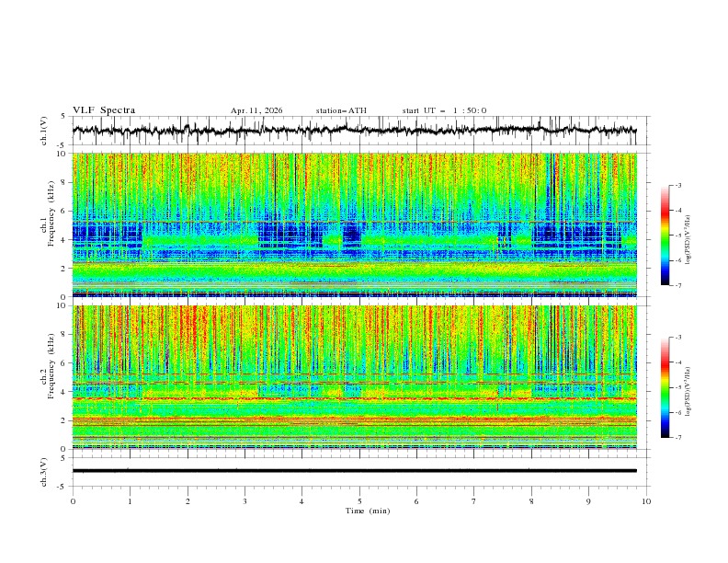
Task: Click the "Time (min)" axis label
Action: [368, 511]
